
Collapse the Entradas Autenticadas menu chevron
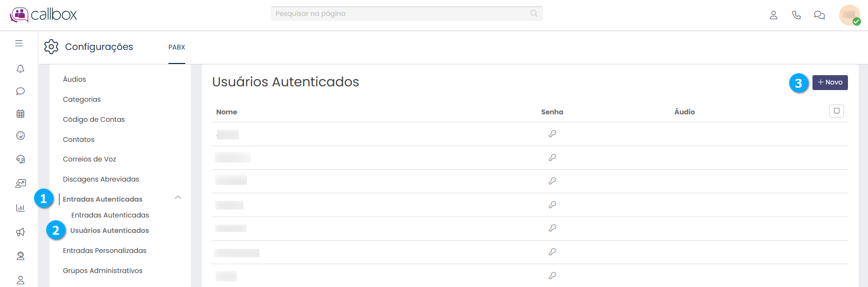(178, 198)
